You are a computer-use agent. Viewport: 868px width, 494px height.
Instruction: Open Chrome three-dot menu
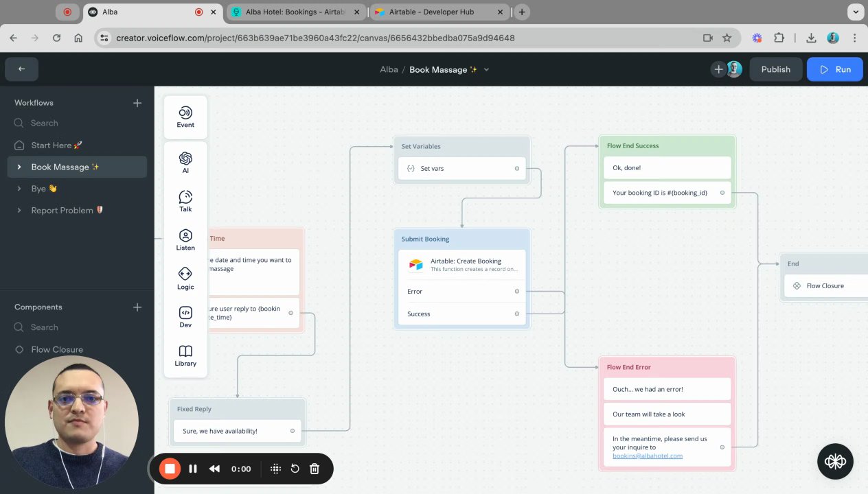[x=855, y=38]
